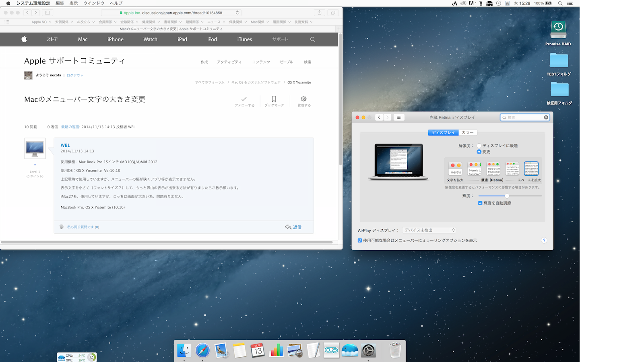The height and width of the screenshot is (362, 644).
Task: Expand the Apple SC bookmarks folder
Action: pyautogui.click(x=41, y=22)
